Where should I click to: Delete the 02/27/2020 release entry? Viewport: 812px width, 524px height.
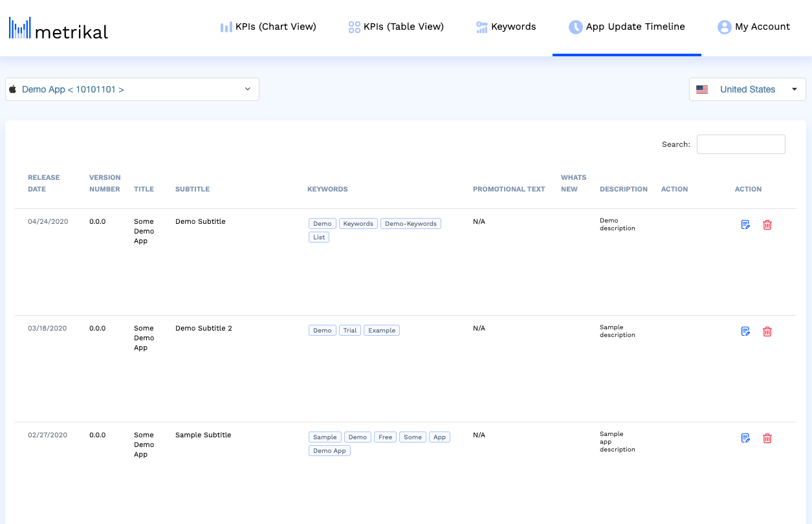pos(767,439)
